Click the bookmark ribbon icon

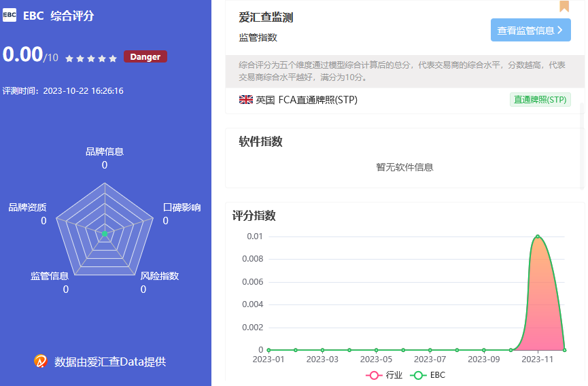564,6
